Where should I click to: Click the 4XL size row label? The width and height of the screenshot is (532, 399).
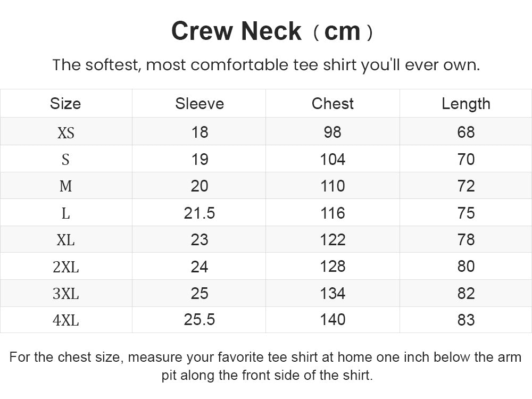point(66,320)
